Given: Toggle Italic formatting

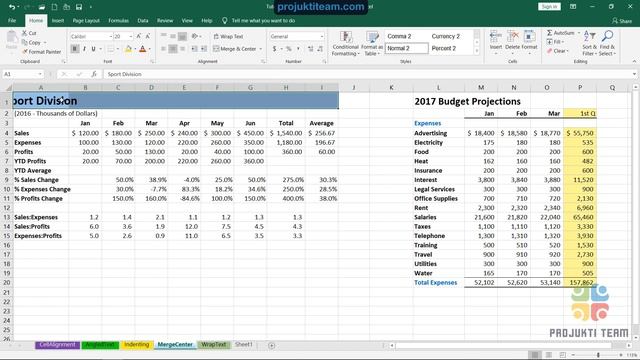Looking at the screenshot, I should pyautogui.click(x=84, y=49).
